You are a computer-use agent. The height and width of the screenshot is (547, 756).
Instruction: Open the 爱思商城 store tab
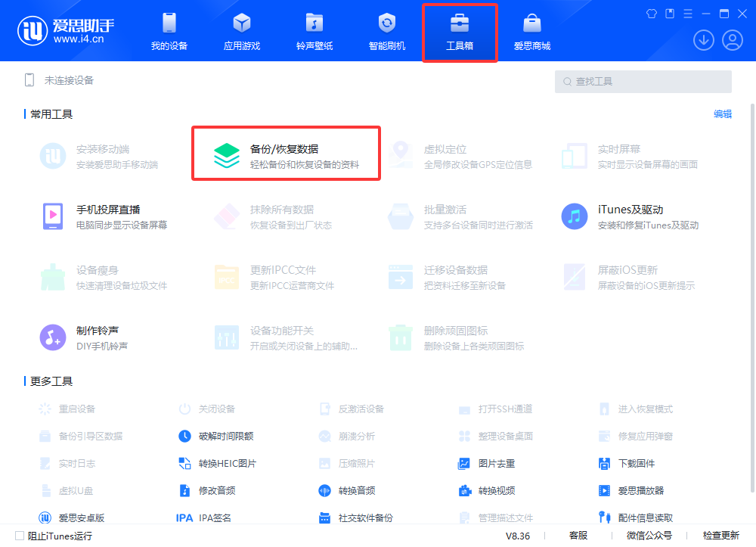pos(532,32)
